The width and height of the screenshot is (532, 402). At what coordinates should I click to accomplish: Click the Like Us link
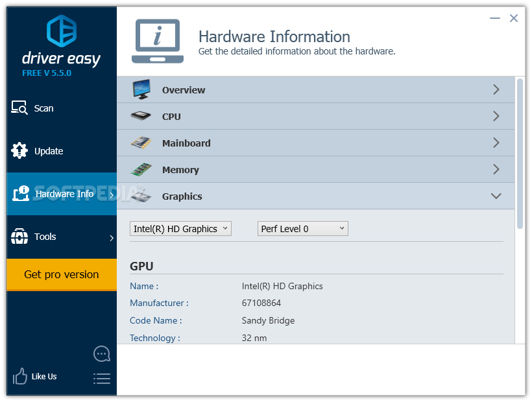(44, 377)
